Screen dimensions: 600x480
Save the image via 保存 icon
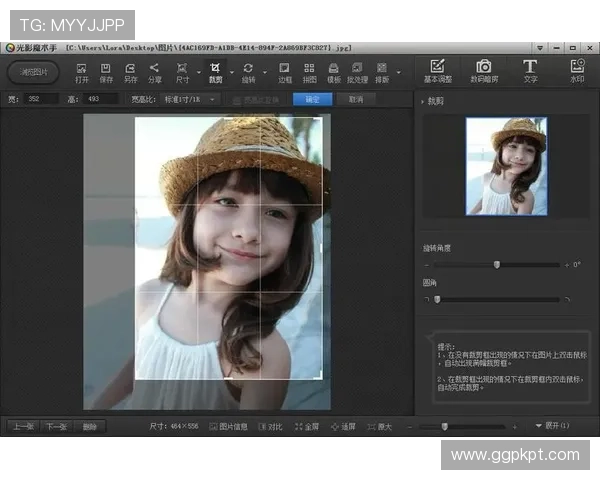[106, 73]
